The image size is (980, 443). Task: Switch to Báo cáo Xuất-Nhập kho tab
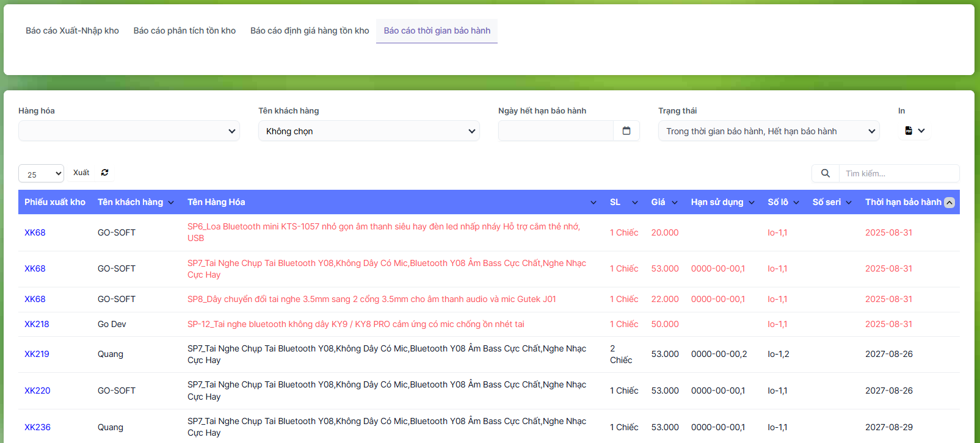coord(72,31)
